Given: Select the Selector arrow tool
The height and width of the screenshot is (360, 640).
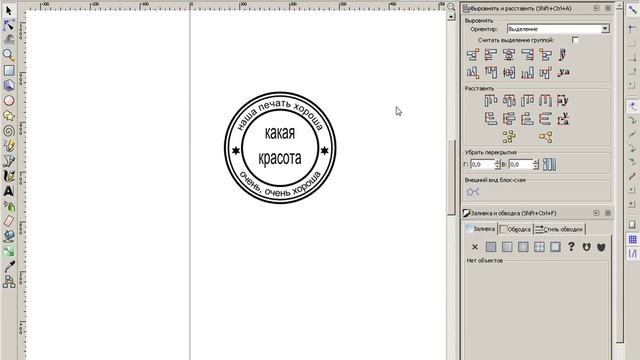Looking at the screenshot, I should (x=9, y=10).
